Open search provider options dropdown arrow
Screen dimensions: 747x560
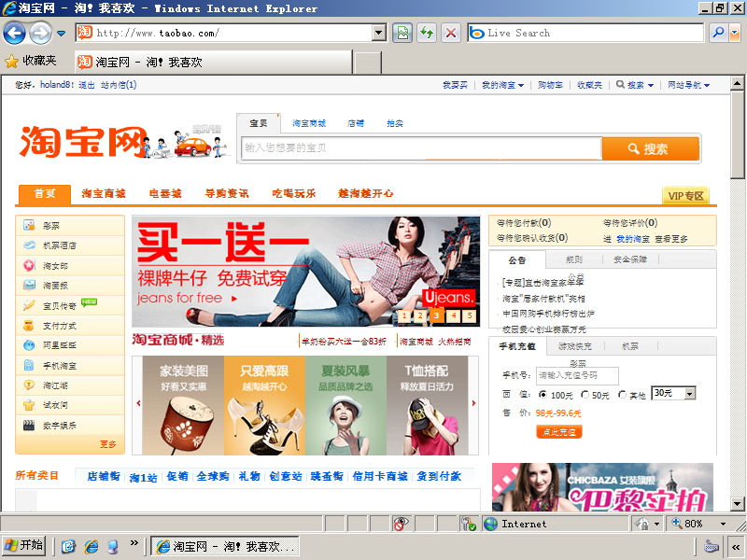click(x=735, y=33)
